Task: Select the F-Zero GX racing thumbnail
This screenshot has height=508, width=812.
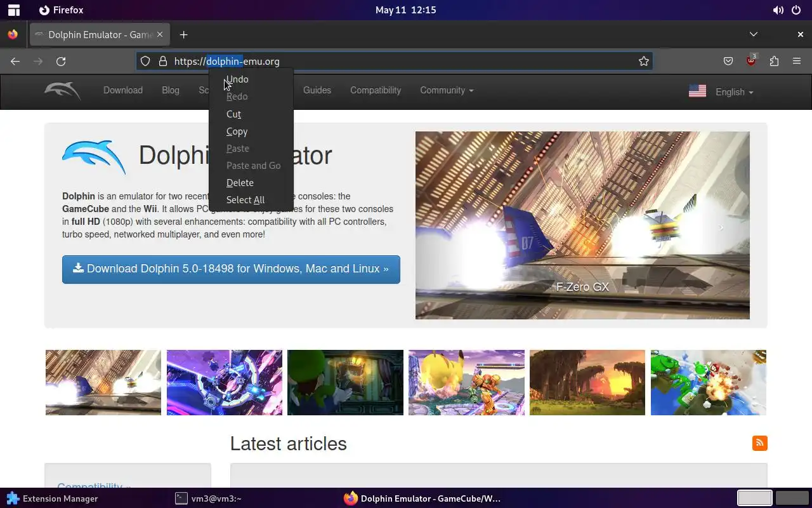Action: tap(103, 382)
